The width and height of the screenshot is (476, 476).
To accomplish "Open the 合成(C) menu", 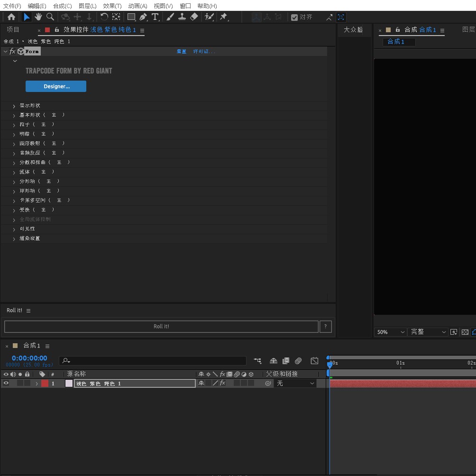I will click(x=63, y=6).
